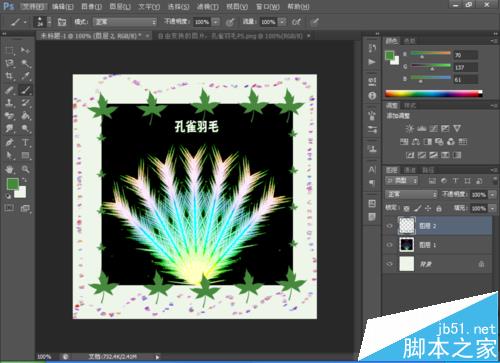Click the color spectrum ramp
Image resolution: width=500 pixels, height=363 pixels.
click(434, 94)
